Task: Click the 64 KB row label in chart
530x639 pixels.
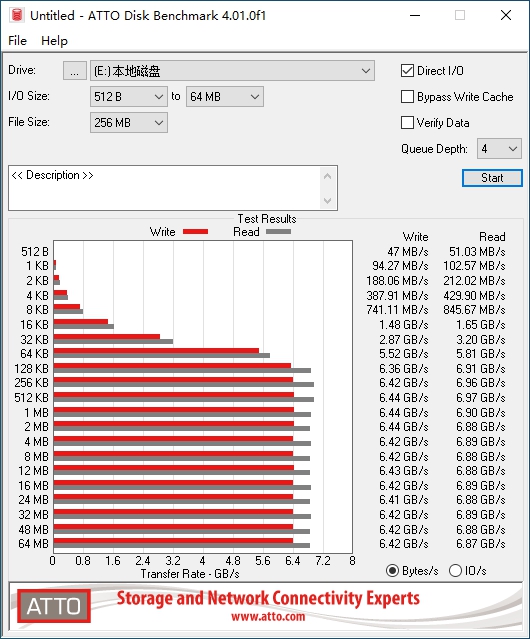Action: (x=35, y=354)
